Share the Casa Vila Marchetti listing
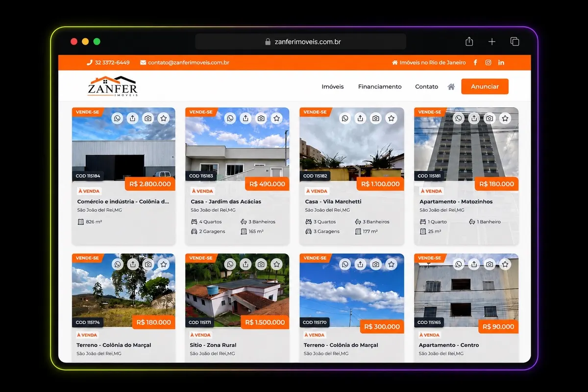This screenshot has height=392, width=588. pyautogui.click(x=360, y=118)
